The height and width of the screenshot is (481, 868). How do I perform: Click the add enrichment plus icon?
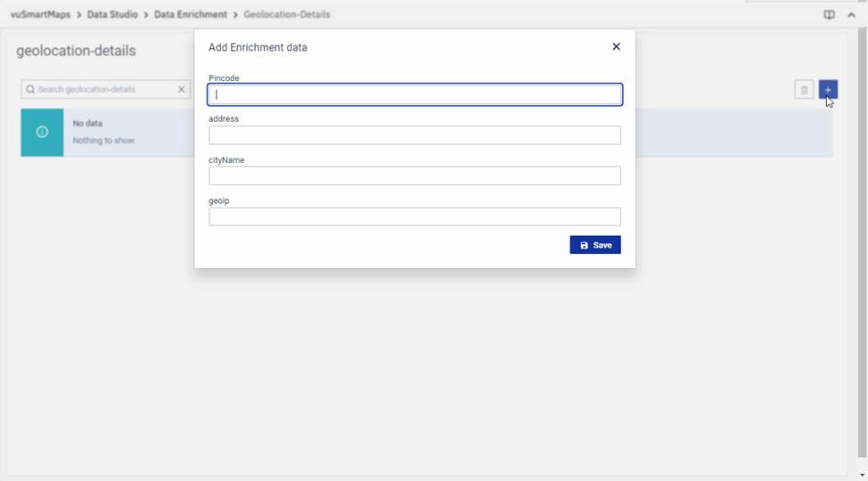pos(828,89)
